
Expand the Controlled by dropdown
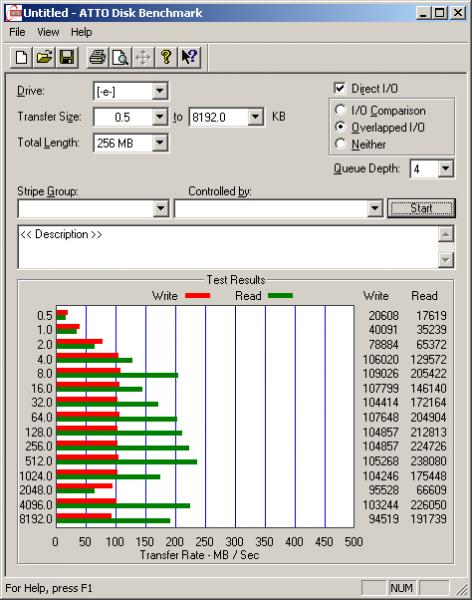click(375, 209)
